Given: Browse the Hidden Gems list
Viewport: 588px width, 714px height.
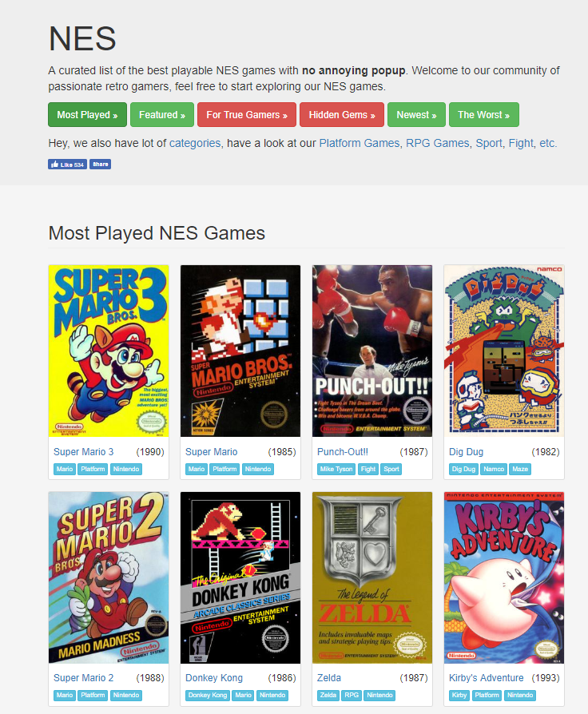Looking at the screenshot, I should [342, 115].
